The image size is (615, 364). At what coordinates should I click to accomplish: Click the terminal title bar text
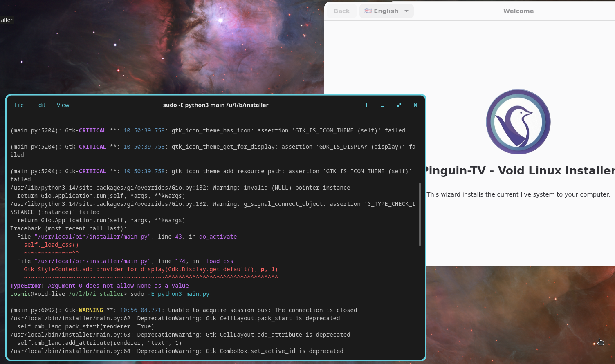215,105
